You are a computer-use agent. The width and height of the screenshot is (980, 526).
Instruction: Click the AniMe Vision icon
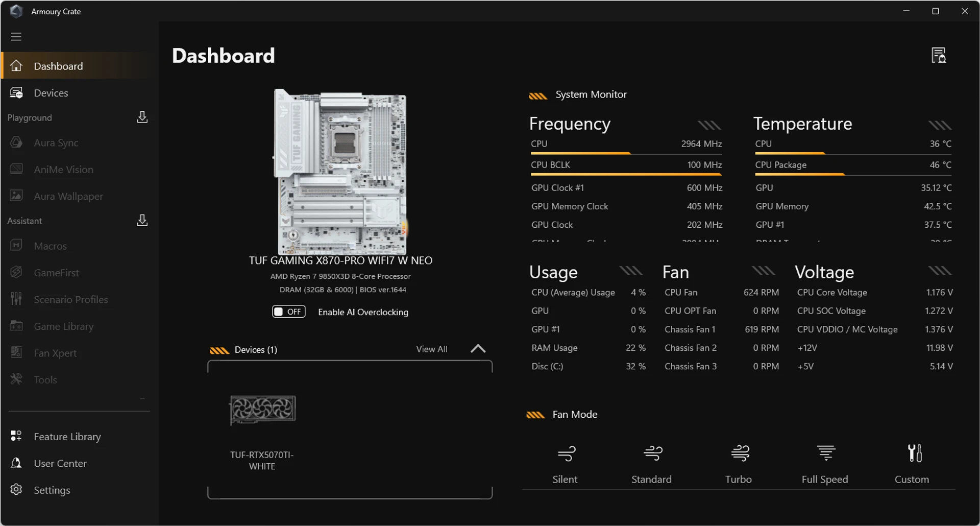coord(16,169)
